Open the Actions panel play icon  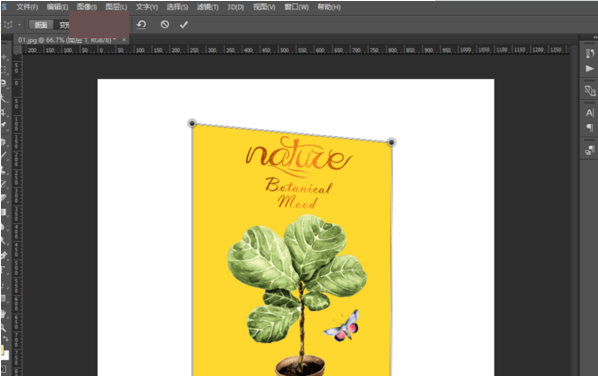click(x=590, y=69)
